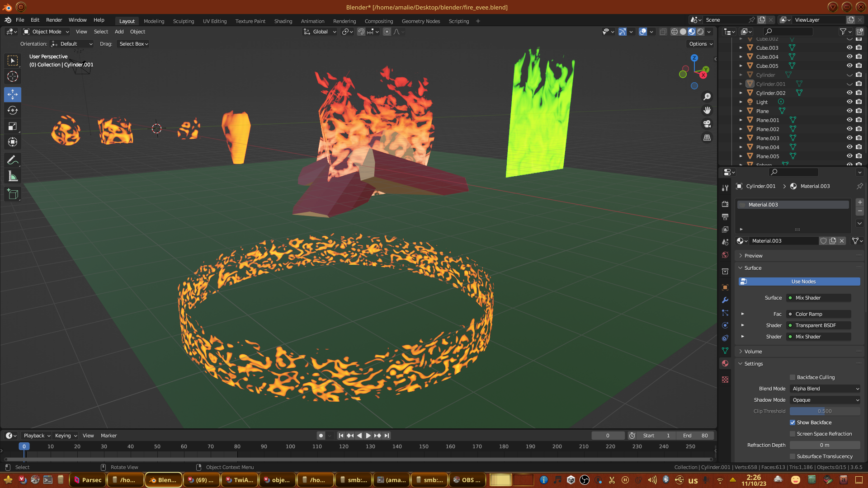Select the Rotate tool in toolbar
The height and width of the screenshot is (488, 868).
pyautogui.click(x=13, y=110)
